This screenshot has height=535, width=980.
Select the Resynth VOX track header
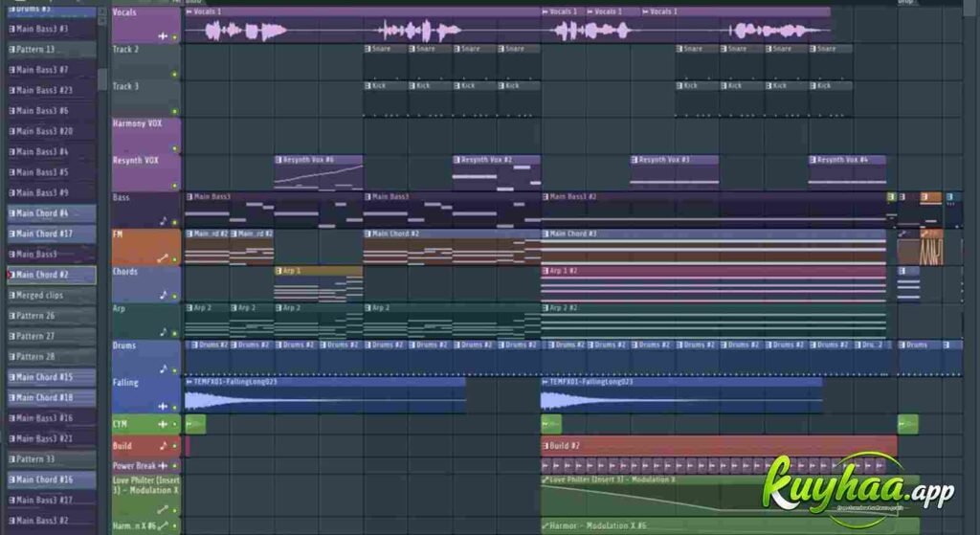point(146,172)
